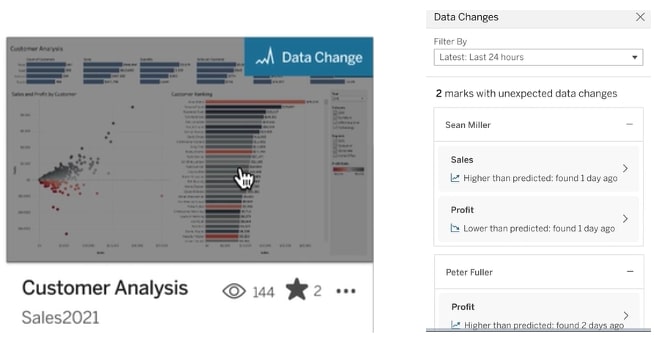Collapse the Peter Fuller section
Viewport: 654px width, 364px height.
pos(630,271)
